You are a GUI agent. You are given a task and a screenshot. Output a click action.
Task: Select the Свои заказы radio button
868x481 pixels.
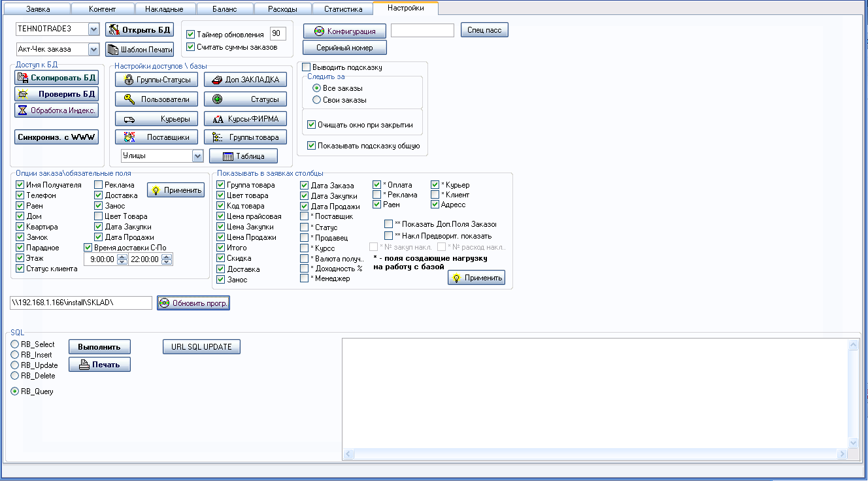tap(317, 100)
